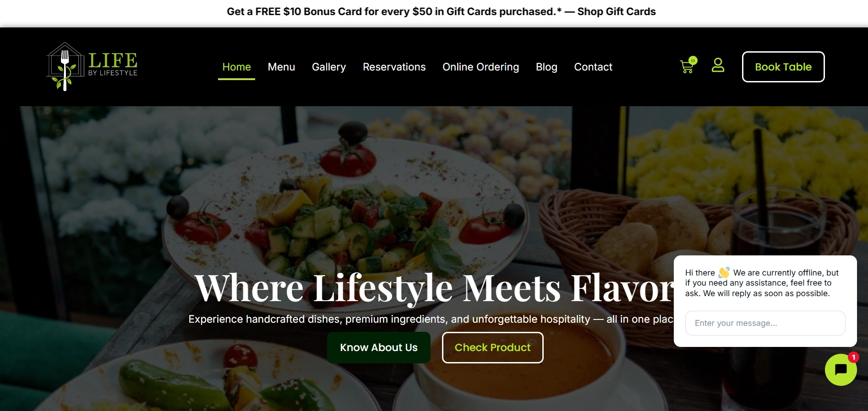Click the chat notification badge

point(853,357)
